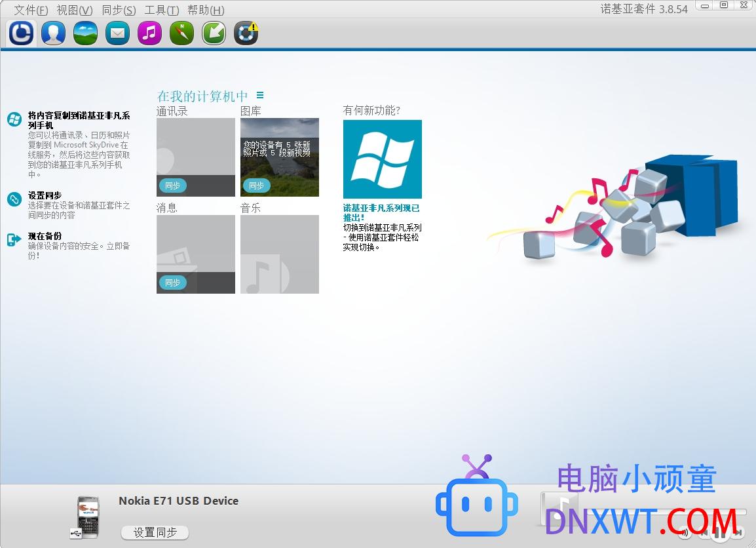Open the 设置同步 link in left panel
Screen dimensions: 756x548
pos(45,195)
